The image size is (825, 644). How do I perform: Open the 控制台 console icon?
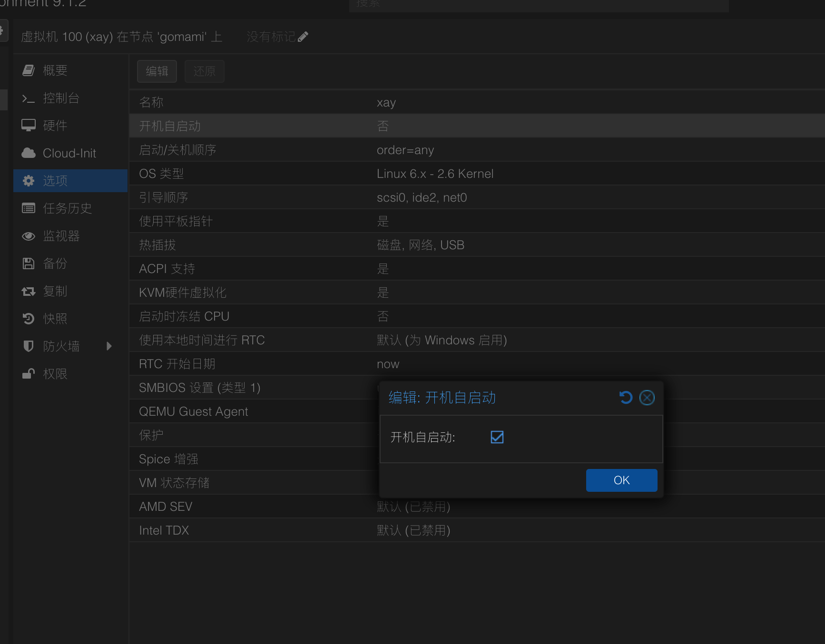click(x=29, y=98)
